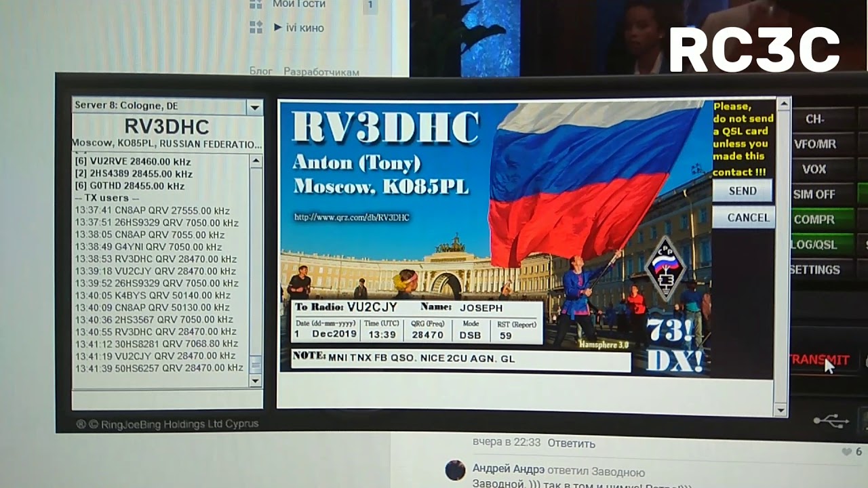Select 13:38:49 G4YNI QRV 7050.00 kHz
The height and width of the screenshot is (488, 868).
(x=149, y=247)
